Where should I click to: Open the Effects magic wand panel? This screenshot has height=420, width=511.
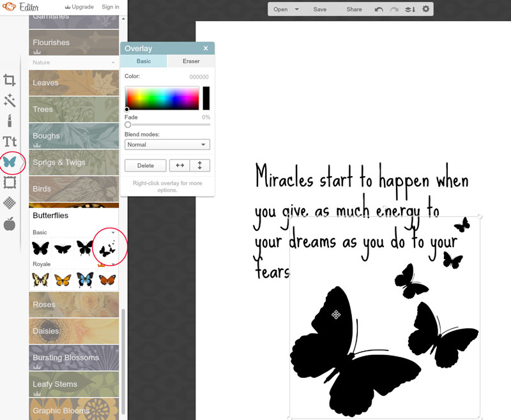(10, 101)
